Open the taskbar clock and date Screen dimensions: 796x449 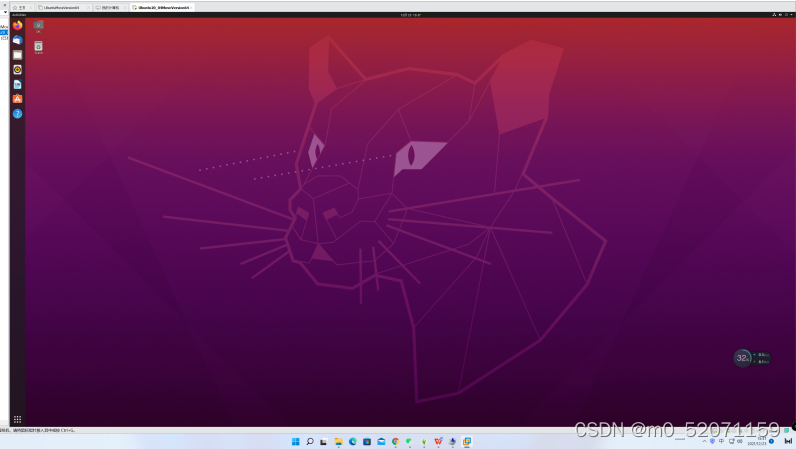756,441
